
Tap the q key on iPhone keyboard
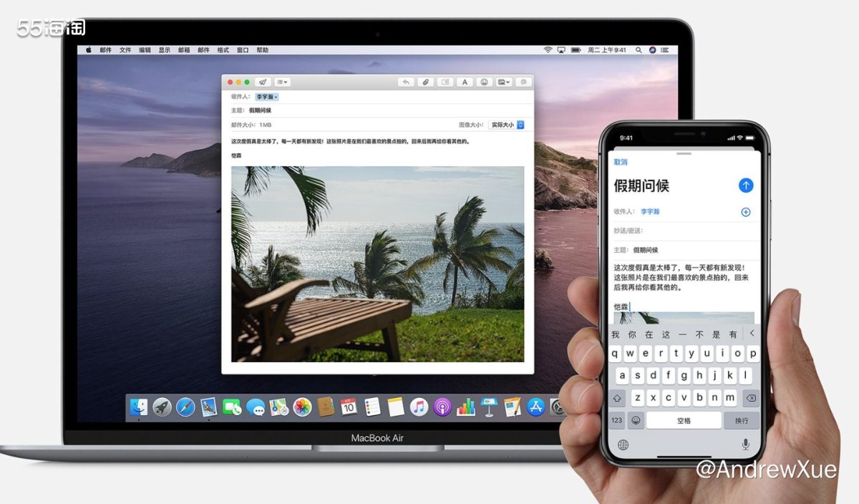click(615, 354)
